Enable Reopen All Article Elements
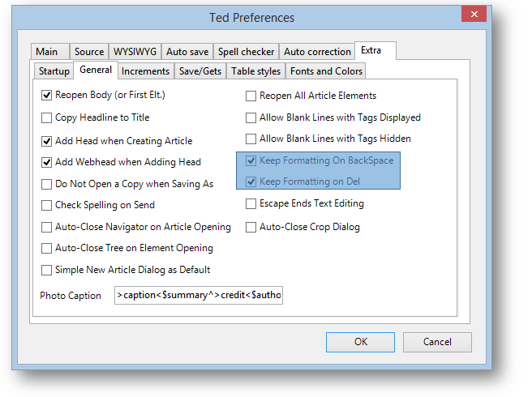532x397 pixels. (251, 96)
